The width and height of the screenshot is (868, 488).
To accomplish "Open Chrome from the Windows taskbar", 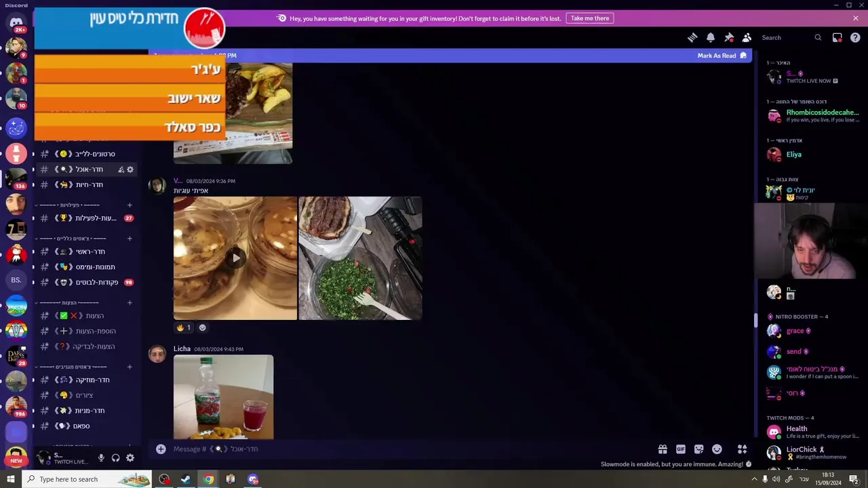I will click(x=208, y=479).
